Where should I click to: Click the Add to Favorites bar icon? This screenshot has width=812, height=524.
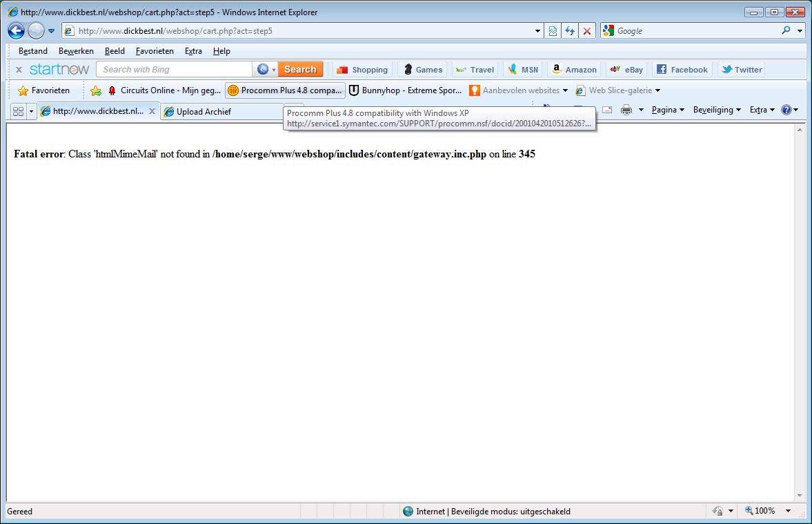point(96,90)
